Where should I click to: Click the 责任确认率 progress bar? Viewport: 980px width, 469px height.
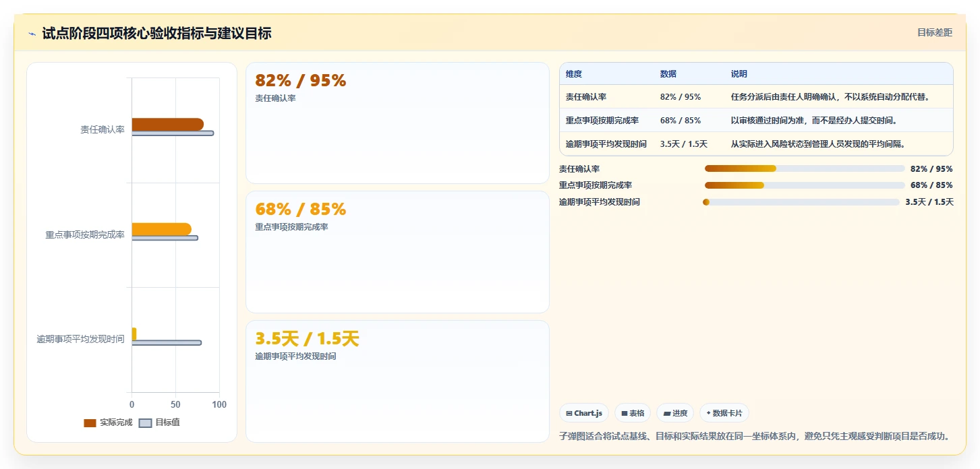tap(805, 168)
